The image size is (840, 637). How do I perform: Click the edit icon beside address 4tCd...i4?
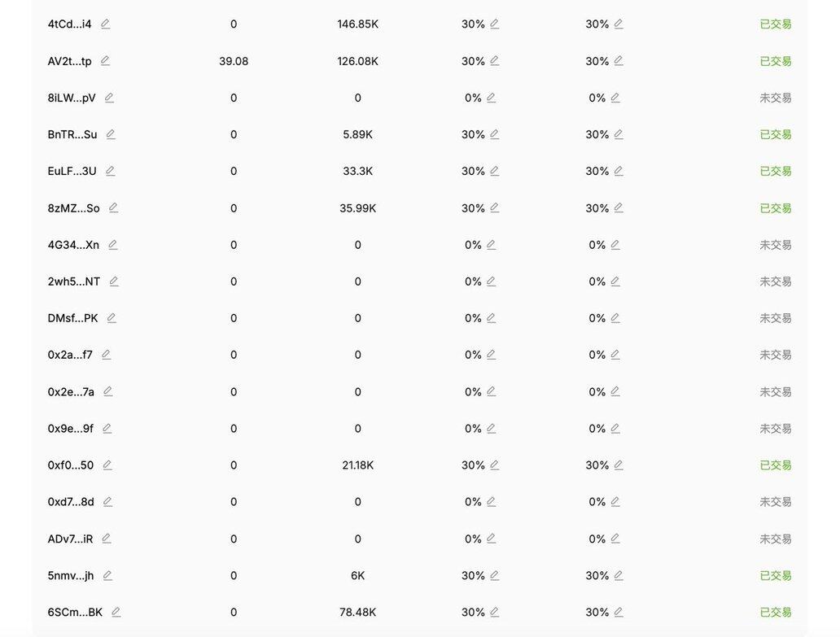click(x=105, y=24)
